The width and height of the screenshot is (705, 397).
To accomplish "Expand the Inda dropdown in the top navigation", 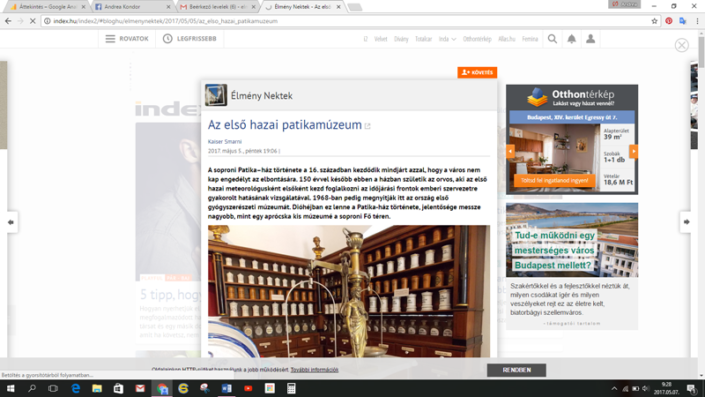I will pos(447,39).
